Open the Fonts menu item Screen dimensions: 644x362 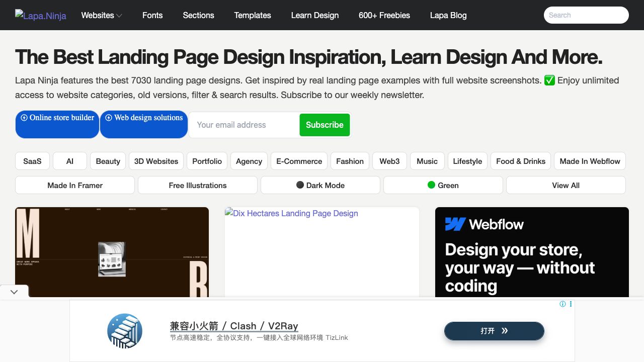(152, 15)
